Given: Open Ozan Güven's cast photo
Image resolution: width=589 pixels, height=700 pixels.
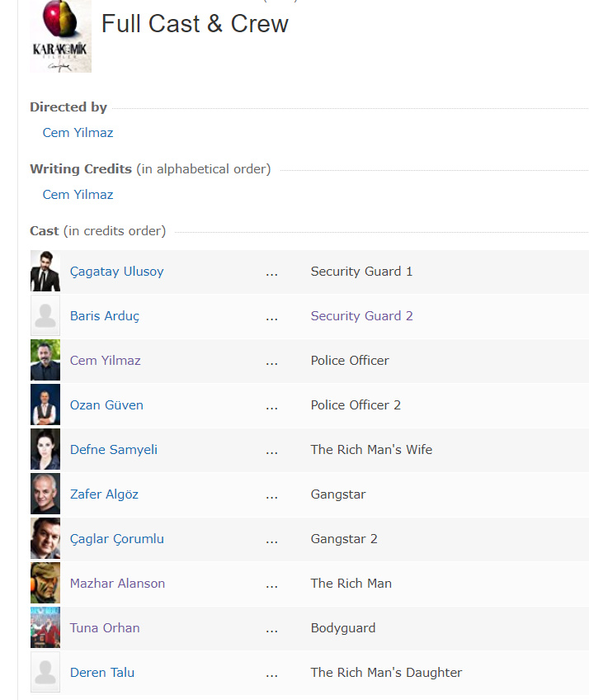Looking at the screenshot, I should pos(45,405).
